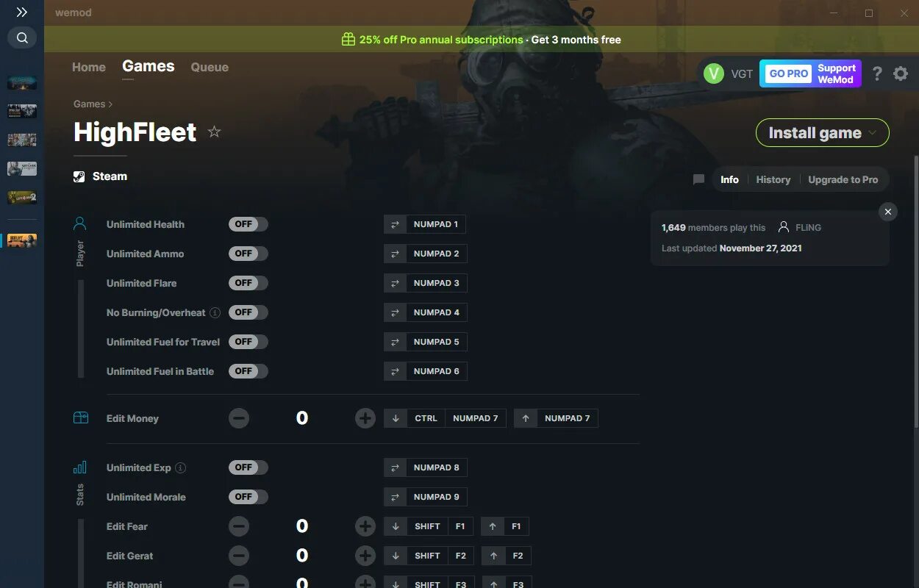Click swap icon beside NUMPAD 8 hotkey

coord(395,467)
